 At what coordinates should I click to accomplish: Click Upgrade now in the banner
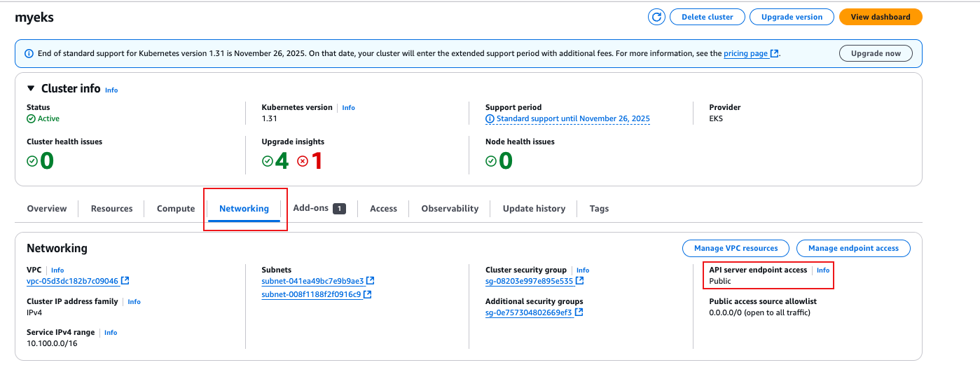click(876, 53)
